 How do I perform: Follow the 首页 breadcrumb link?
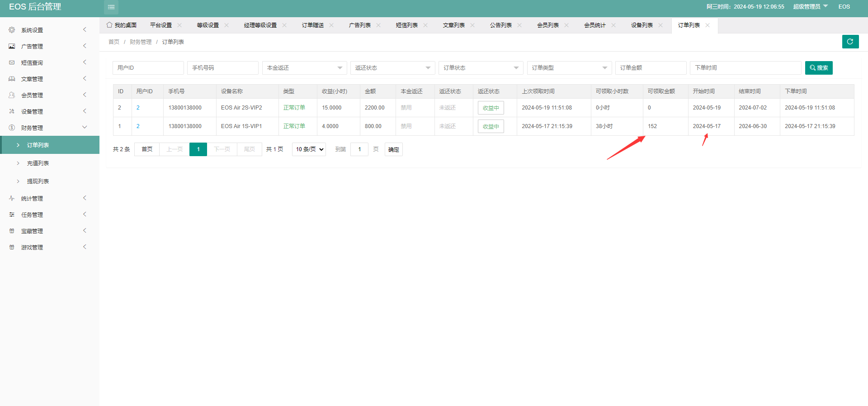[114, 42]
